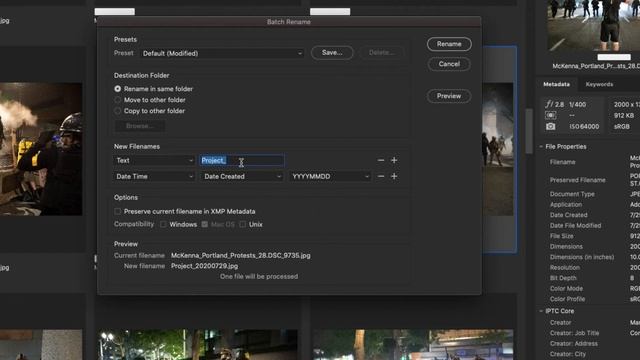The width and height of the screenshot is (640, 360).
Task: Click the metering mode icon in metadata
Action: 551,116
